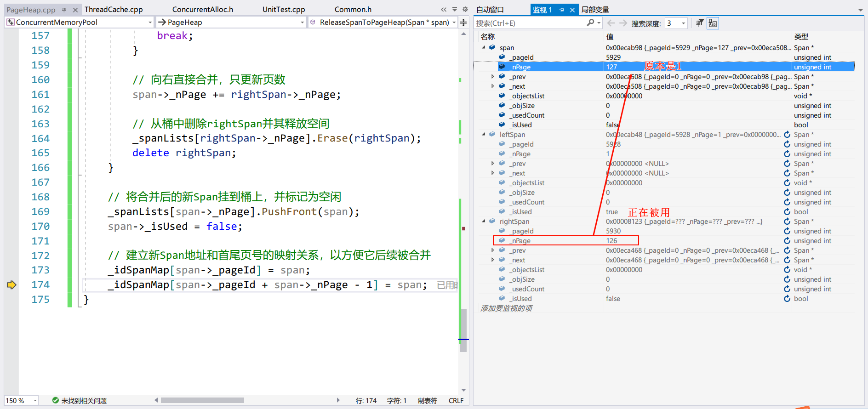The height and width of the screenshot is (409, 868).
Task: Click the CRLF line ending indicator
Action: point(456,401)
